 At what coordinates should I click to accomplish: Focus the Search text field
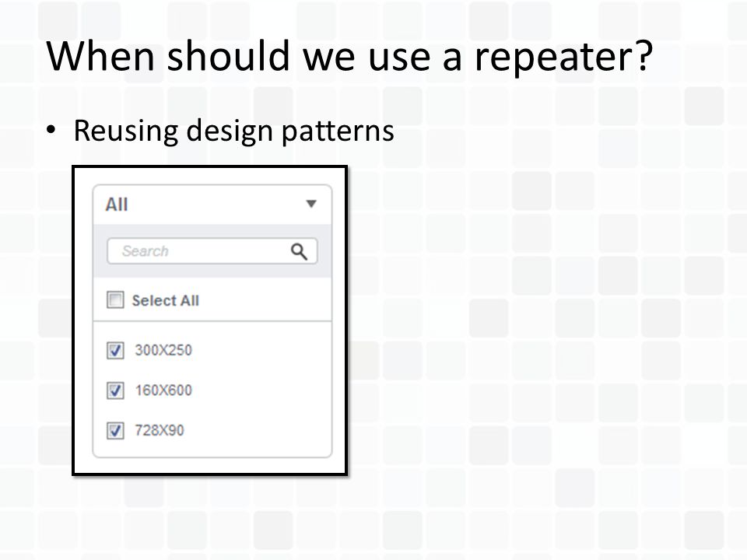212,251
